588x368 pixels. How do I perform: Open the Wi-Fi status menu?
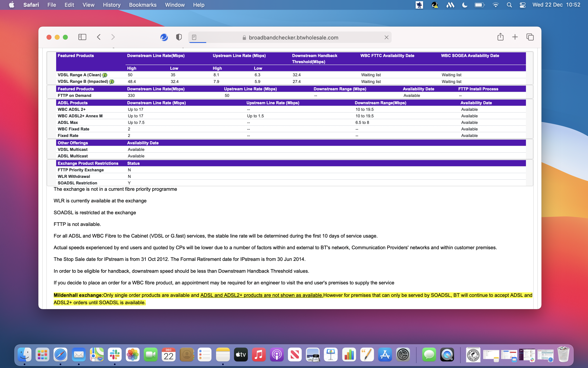(496, 5)
